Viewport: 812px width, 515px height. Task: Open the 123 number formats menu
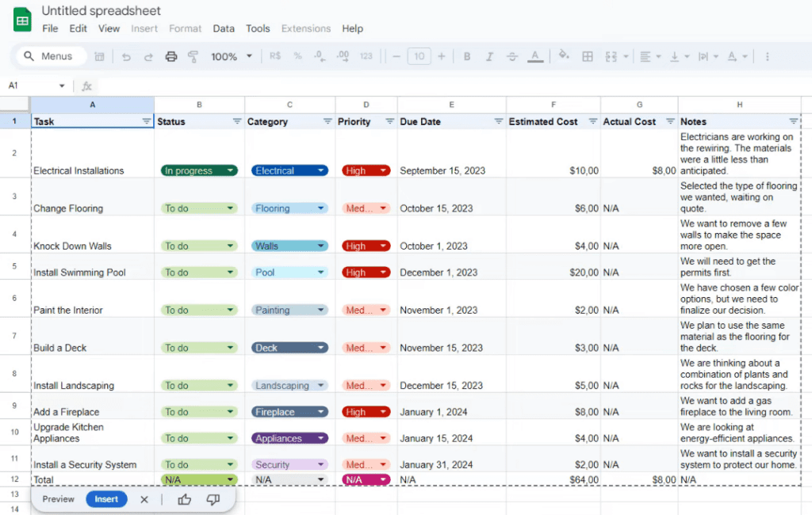(366, 56)
